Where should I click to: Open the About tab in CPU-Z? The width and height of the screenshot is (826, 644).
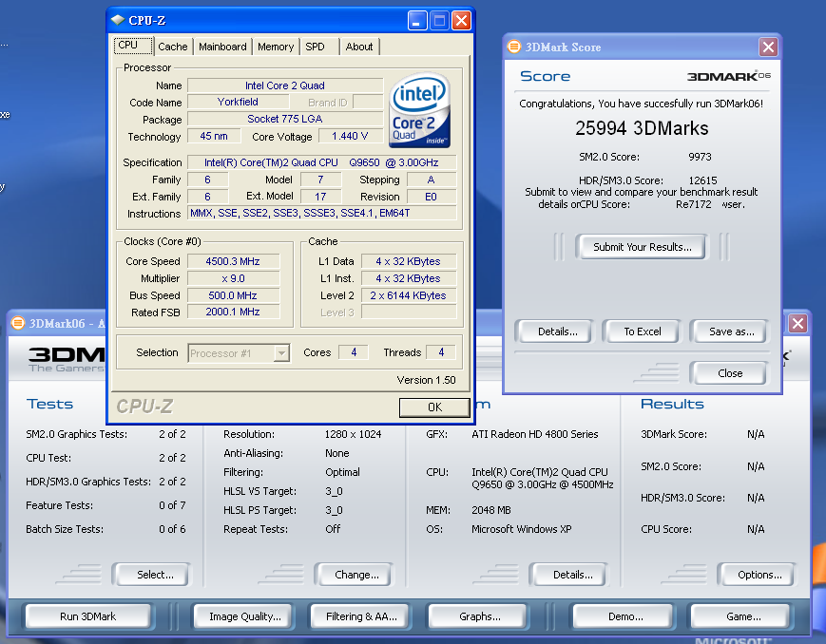point(359,47)
